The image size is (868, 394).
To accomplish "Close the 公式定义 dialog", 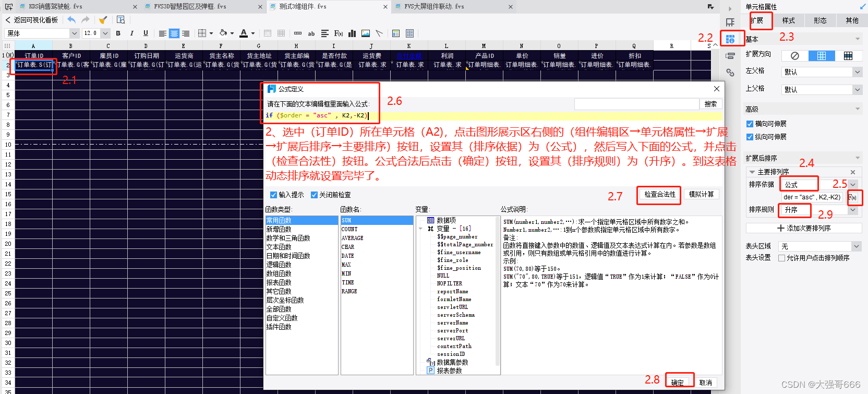I will coord(716,89).
